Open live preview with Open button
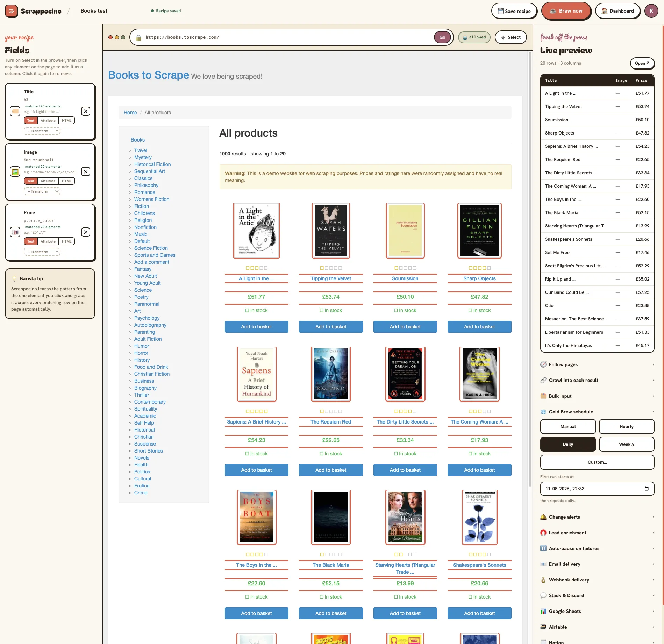The image size is (664, 644). click(642, 63)
